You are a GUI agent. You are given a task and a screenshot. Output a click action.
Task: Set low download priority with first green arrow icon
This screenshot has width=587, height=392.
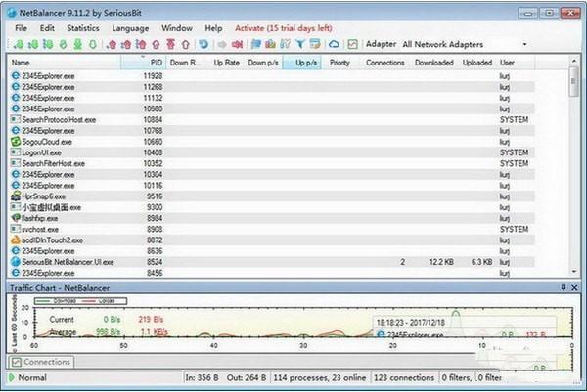(18, 45)
